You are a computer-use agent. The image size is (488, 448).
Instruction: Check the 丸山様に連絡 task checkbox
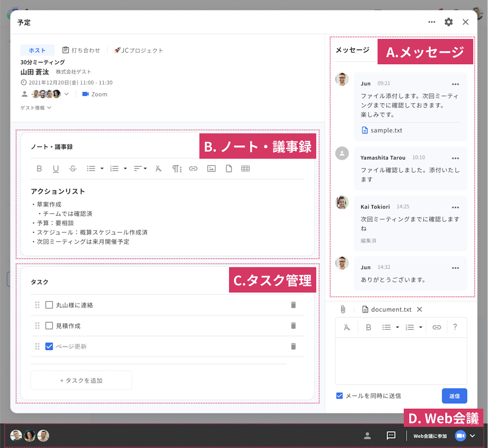pyautogui.click(x=49, y=305)
